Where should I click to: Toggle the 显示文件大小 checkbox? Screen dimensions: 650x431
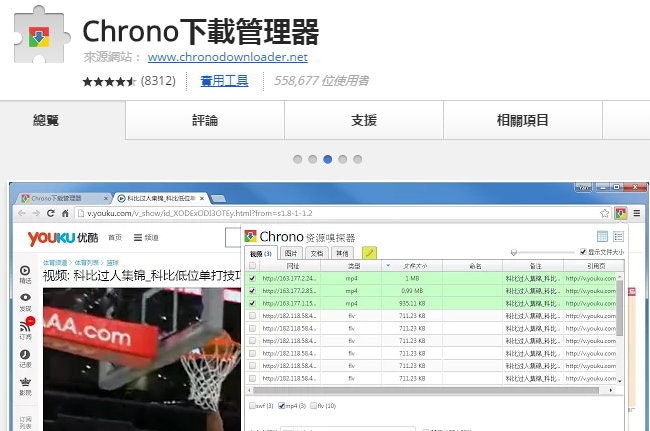tap(583, 252)
